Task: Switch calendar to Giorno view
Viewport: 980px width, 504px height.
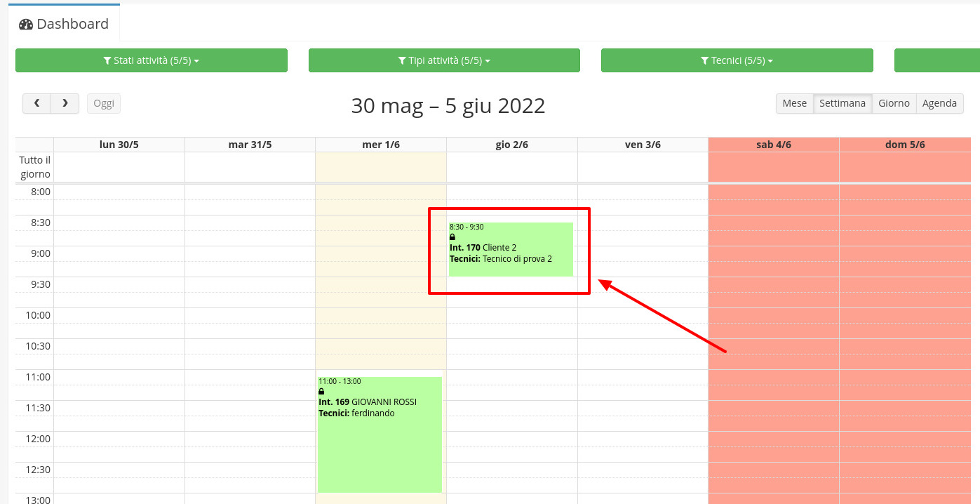Action: pos(894,103)
